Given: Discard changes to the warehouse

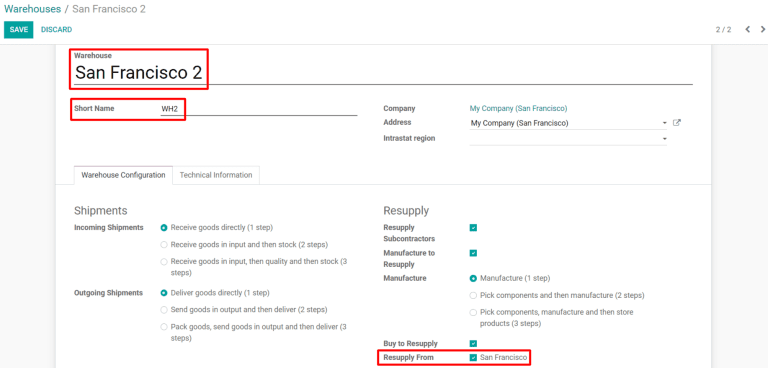Looking at the screenshot, I should click(56, 30).
